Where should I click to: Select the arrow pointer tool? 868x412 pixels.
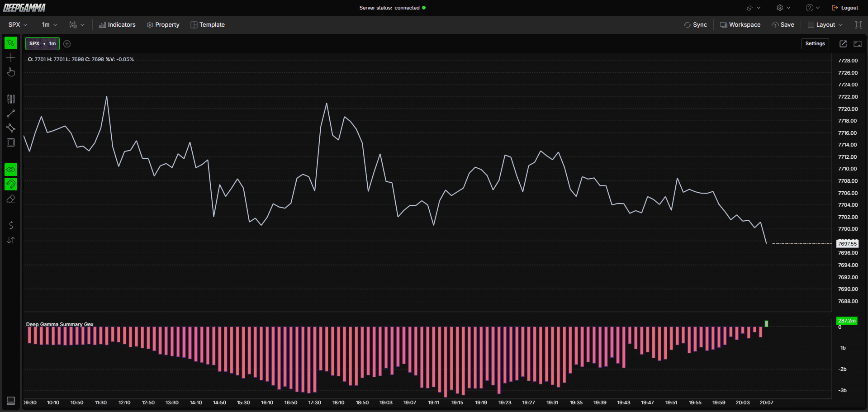point(11,43)
